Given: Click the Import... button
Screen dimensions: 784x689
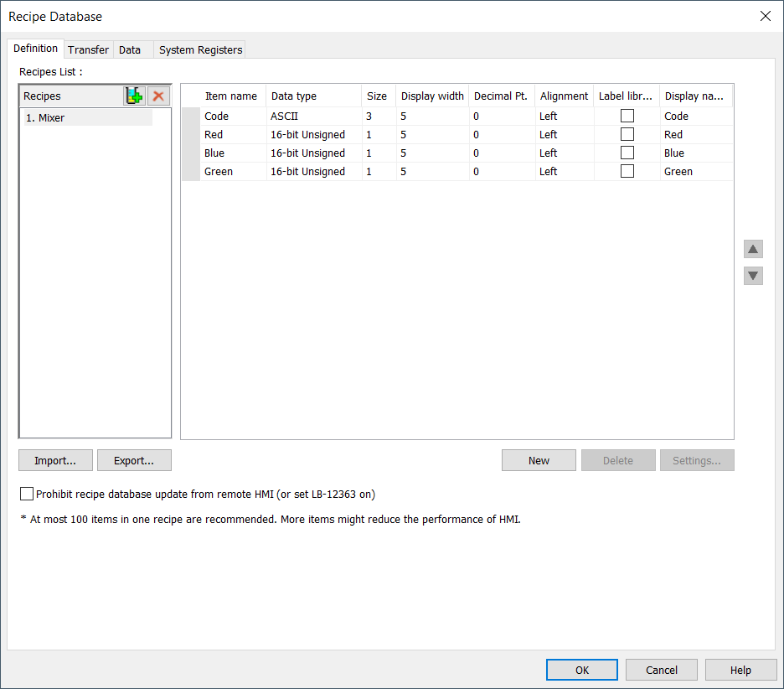Looking at the screenshot, I should [x=55, y=460].
